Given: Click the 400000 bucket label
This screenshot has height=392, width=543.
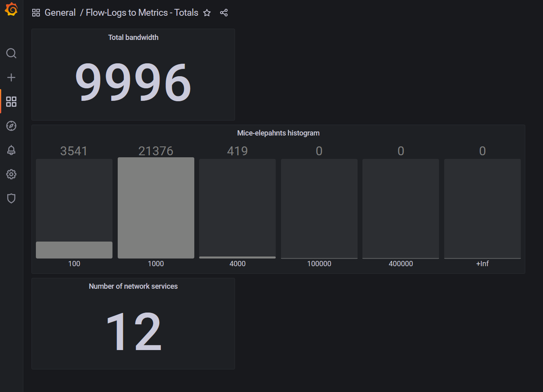Looking at the screenshot, I should click(401, 264).
